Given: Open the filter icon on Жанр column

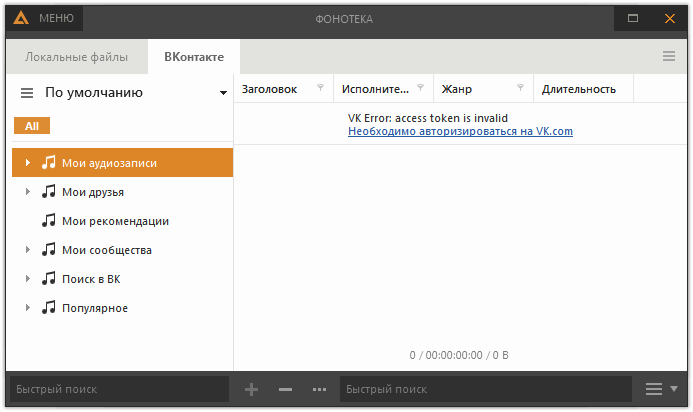Looking at the screenshot, I should point(520,88).
